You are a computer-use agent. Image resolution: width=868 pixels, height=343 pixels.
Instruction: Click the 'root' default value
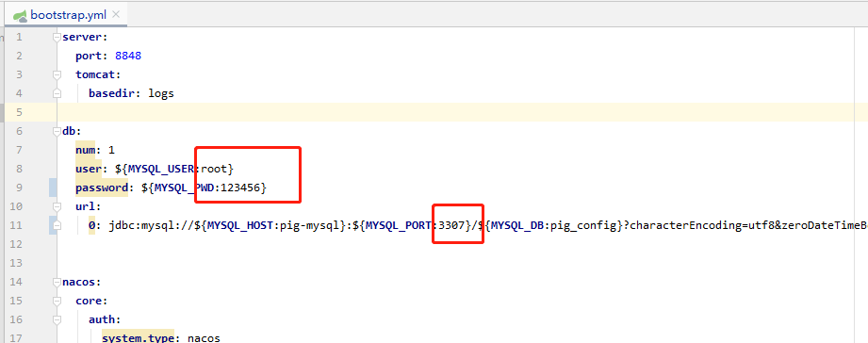[x=214, y=169]
